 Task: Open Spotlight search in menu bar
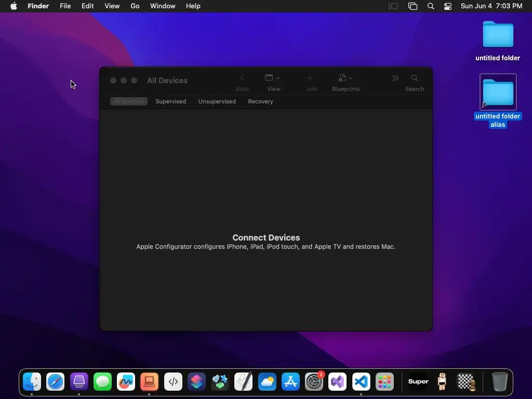(x=431, y=6)
